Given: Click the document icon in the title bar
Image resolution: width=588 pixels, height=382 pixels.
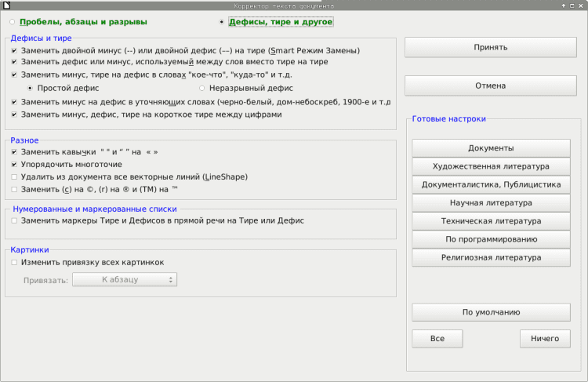Looking at the screenshot, I should tap(6, 5).
